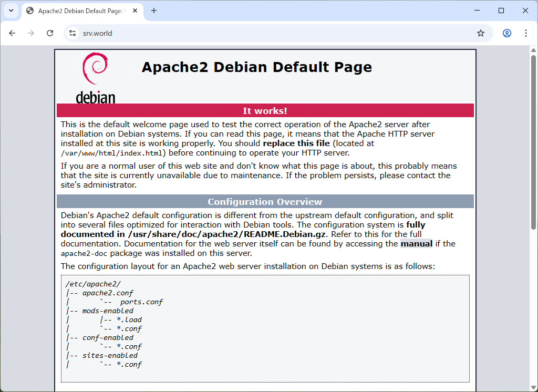Open the three-dot browser menu

526,33
